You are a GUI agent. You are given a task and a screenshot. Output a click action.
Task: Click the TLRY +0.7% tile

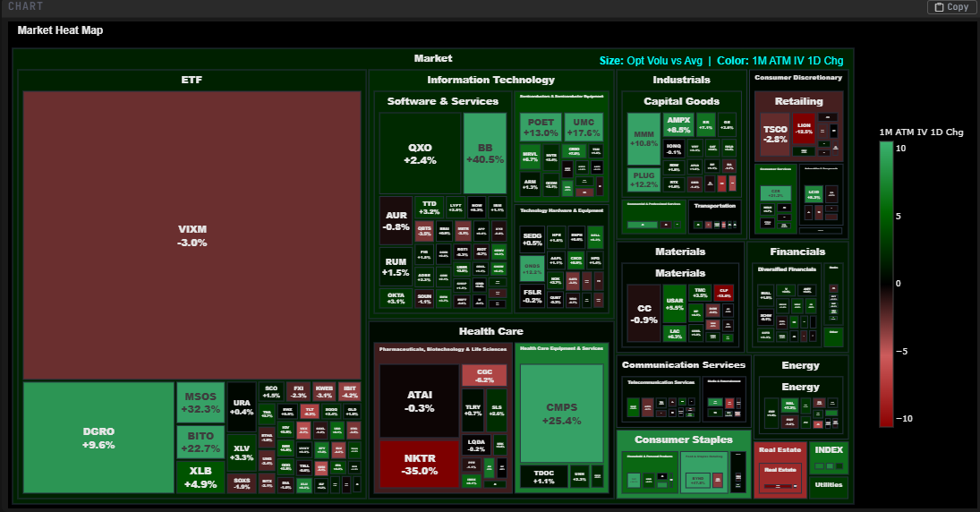pyautogui.click(x=473, y=410)
